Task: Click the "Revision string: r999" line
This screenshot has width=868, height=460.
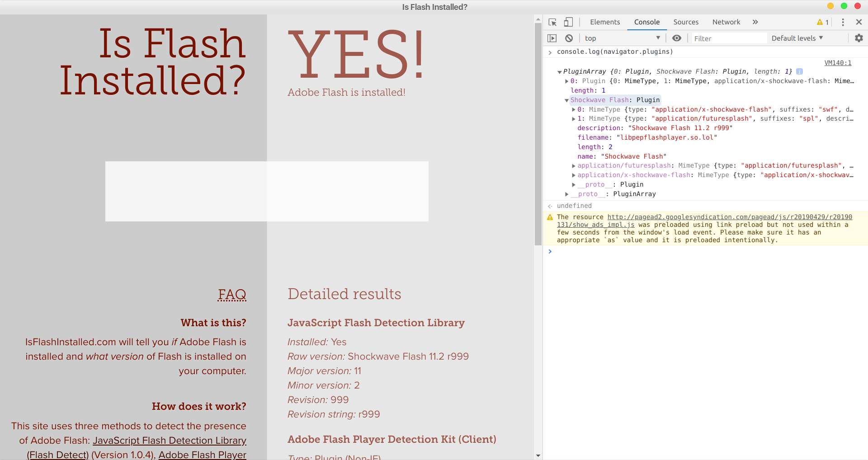Action: [x=334, y=414]
